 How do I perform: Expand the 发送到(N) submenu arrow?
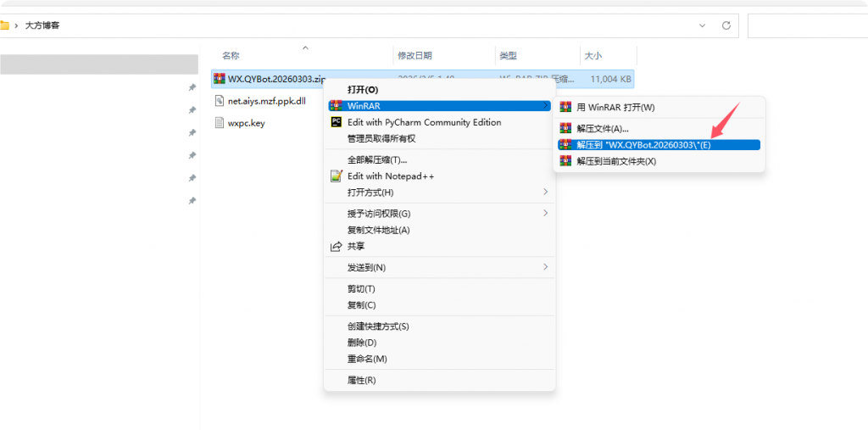(545, 267)
